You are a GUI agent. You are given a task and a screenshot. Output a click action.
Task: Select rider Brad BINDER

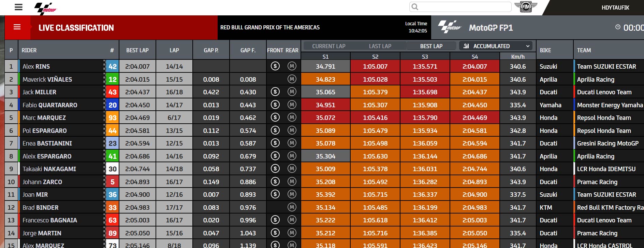point(41,208)
